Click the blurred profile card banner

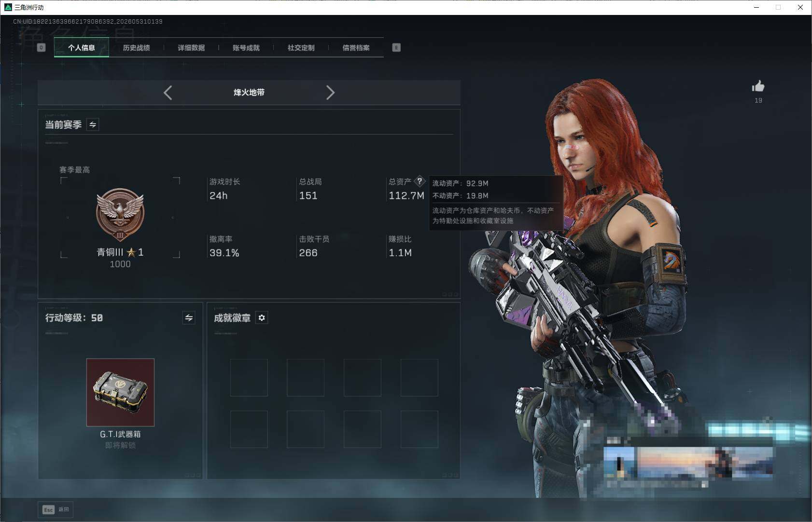pos(688,463)
